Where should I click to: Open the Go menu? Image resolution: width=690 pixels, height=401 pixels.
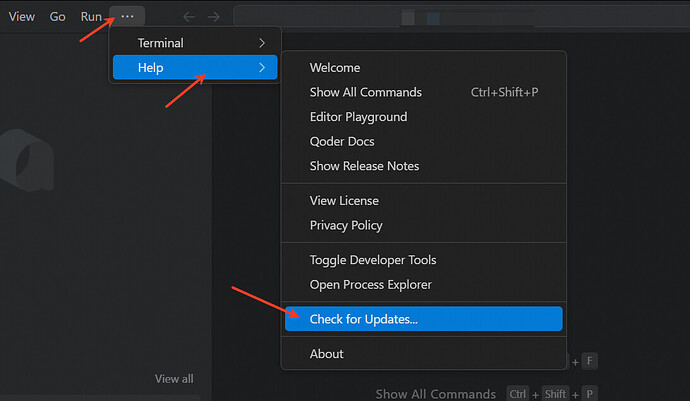pyautogui.click(x=58, y=16)
